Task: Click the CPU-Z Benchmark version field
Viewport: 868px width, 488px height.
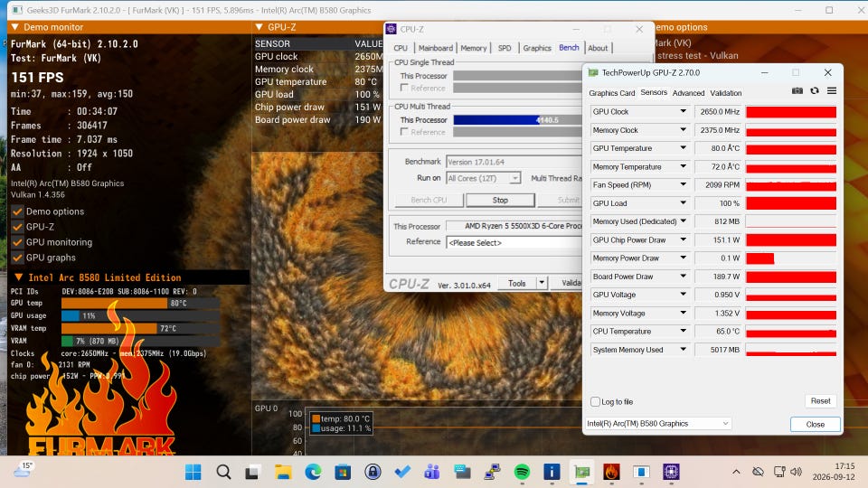Action: click(514, 162)
